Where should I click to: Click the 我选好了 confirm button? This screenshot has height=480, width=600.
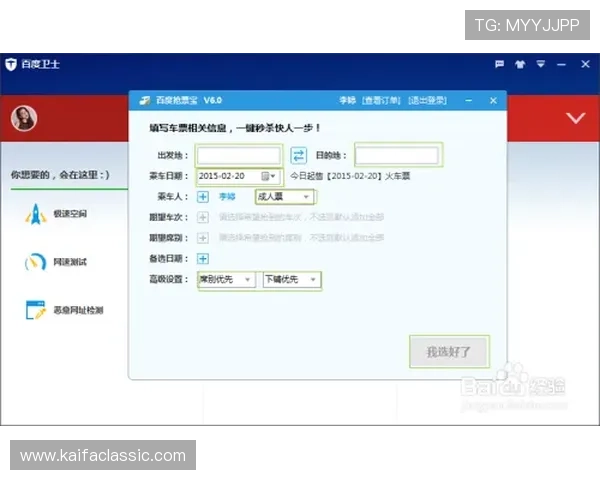(x=449, y=352)
